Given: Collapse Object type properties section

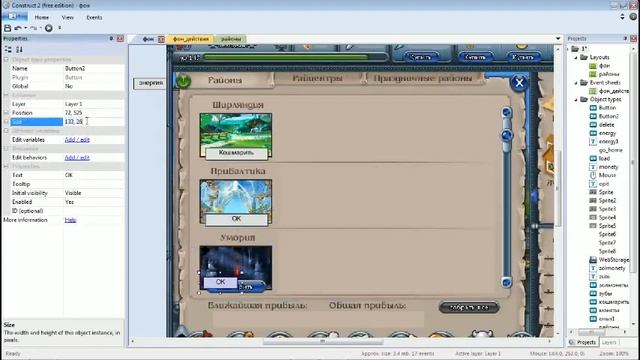Looking at the screenshot, I should (x=6, y=60).
